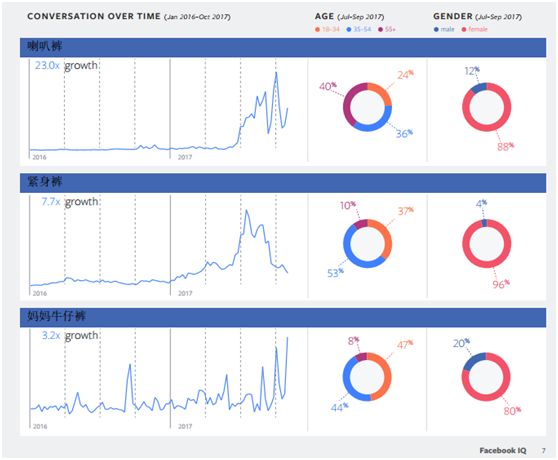Screen dimensions: 558x460
Task: Click the 47% age donut label
Action: (405, 345)
